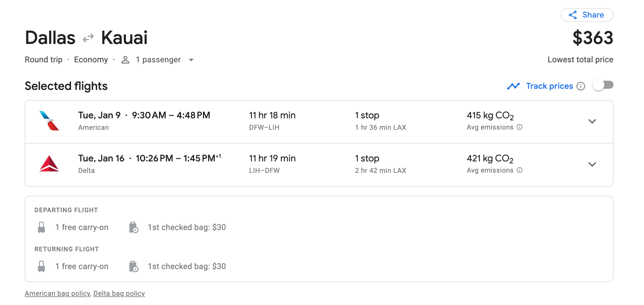Click the Track prices trend icon

[x=513, y=86]
